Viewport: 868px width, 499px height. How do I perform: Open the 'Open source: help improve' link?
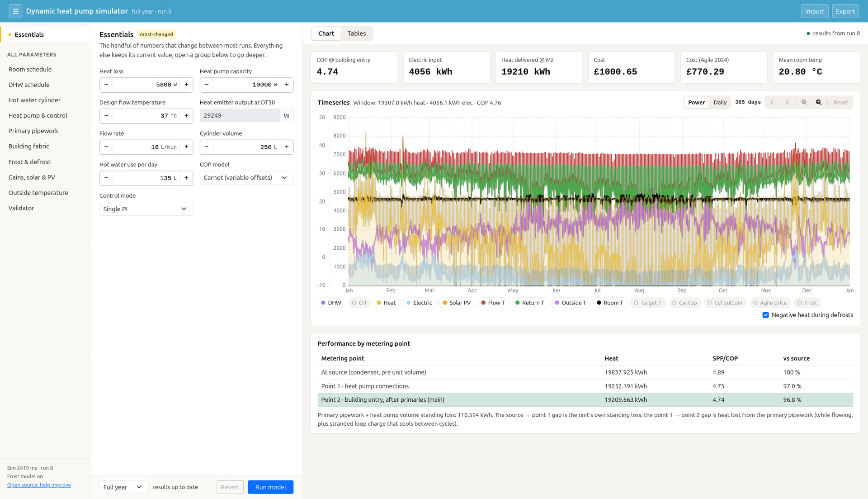coord(39,485)
